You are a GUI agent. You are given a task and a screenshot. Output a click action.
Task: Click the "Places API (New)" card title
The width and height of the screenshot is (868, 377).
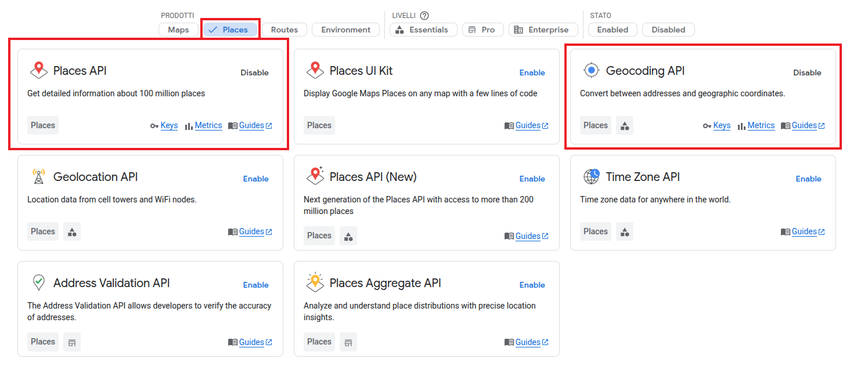(x=373, y=177)
